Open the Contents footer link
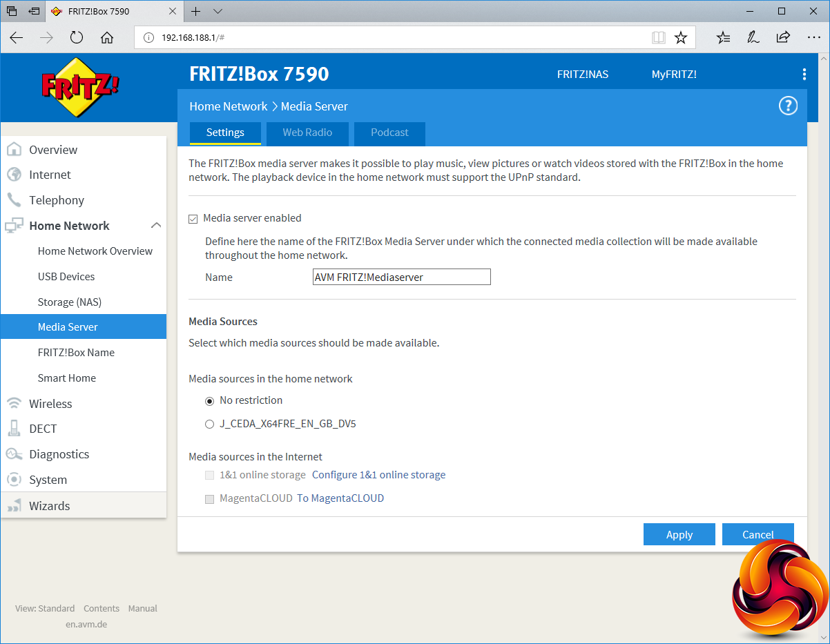Screen dimensions: 830x644 [102, 609]
